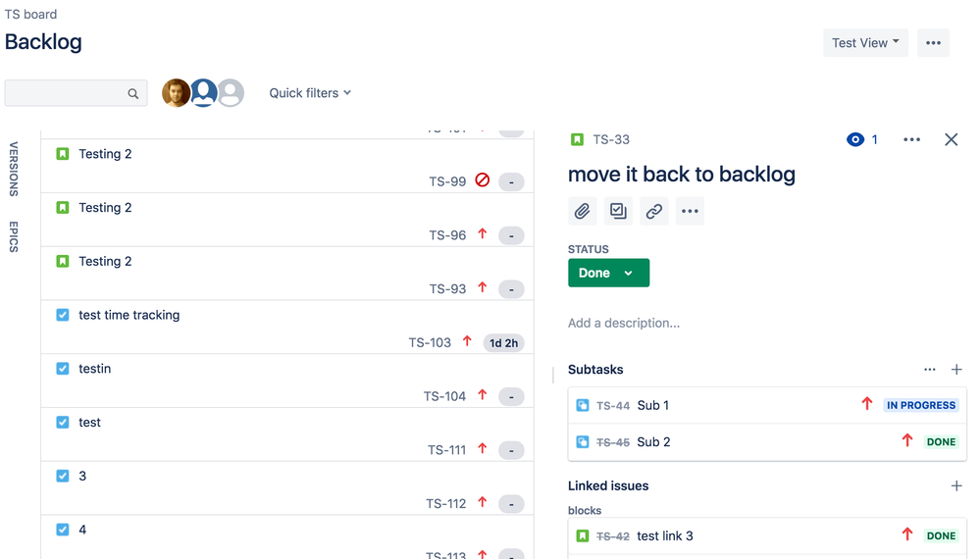This screenshot has width=980, height=559.
Task: Click Sub 1 subtask name
Action: click(x=653, y=405)
